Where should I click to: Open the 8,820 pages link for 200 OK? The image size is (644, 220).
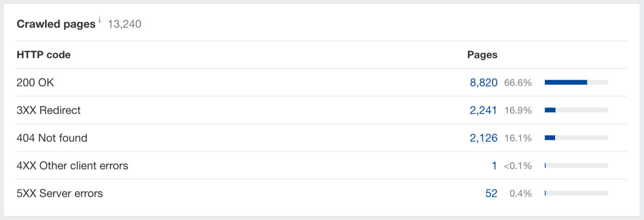pos(483,83)
